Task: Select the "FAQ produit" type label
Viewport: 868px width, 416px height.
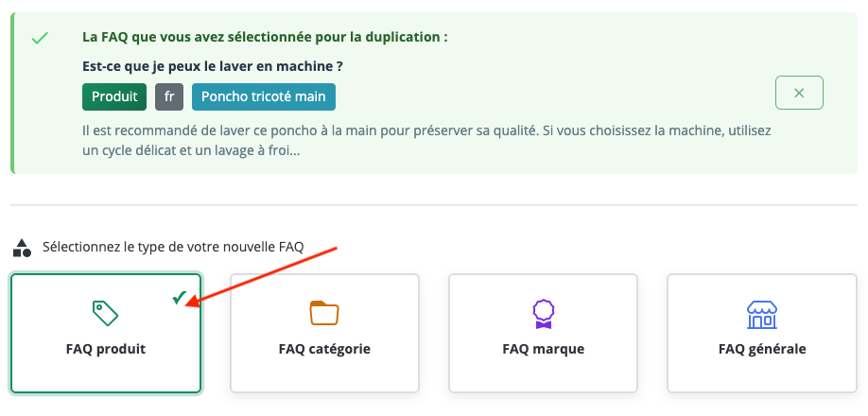Action: pos(106,349)
